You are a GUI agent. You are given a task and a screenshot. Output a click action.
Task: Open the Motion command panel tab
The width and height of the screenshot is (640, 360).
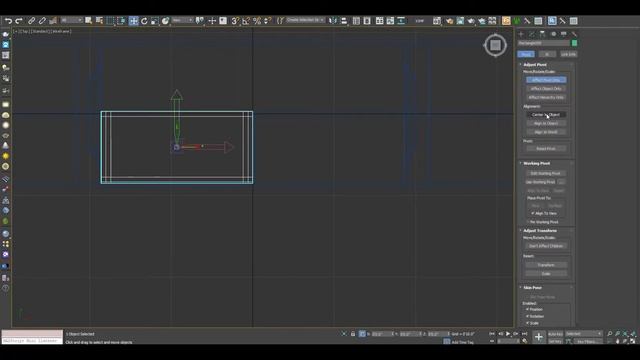(x=553, y=34)
